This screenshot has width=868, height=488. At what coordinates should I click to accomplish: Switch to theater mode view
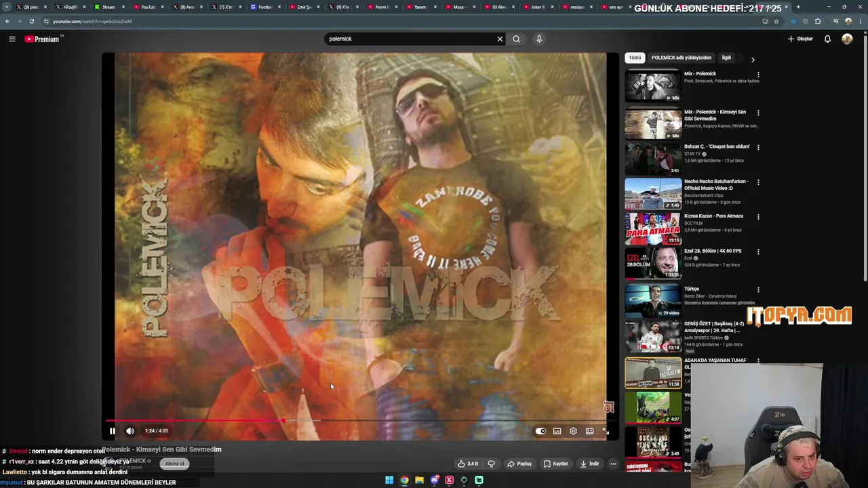click(x=589, y=431)
